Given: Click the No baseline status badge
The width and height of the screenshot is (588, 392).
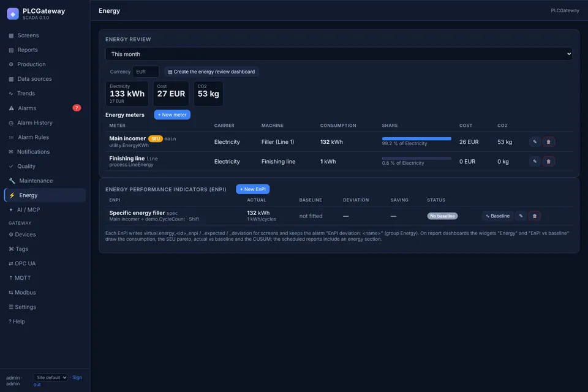Looking at the screenshot, I should click(442, 216).
